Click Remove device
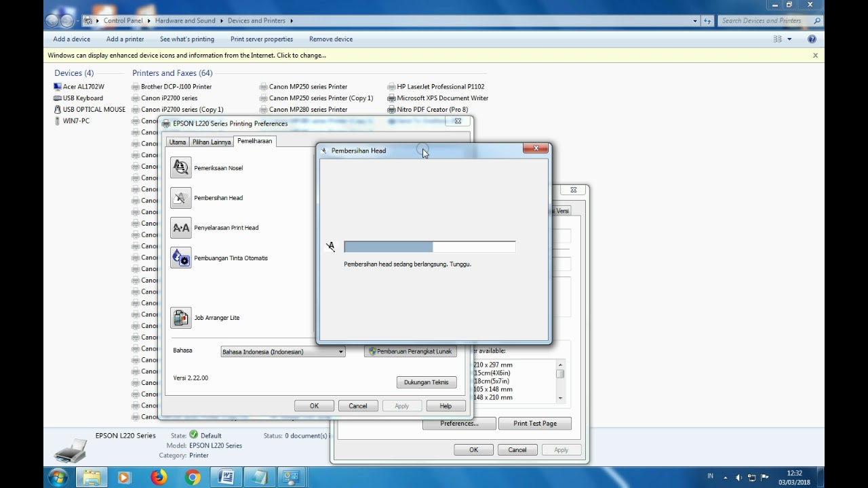868x488 pixels. coord(331,39)
